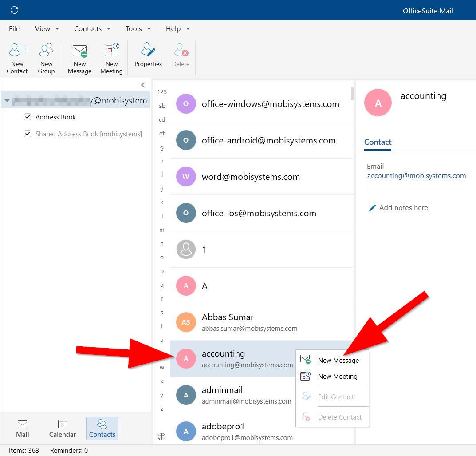
Task: Collapse the mobisystems account tree
Action: tap(7, 100)
